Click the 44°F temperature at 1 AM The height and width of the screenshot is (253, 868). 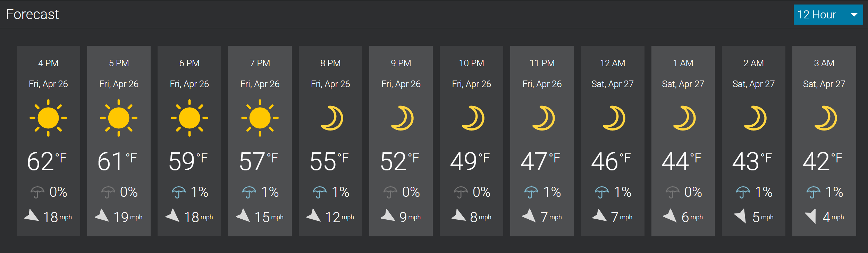682,161
